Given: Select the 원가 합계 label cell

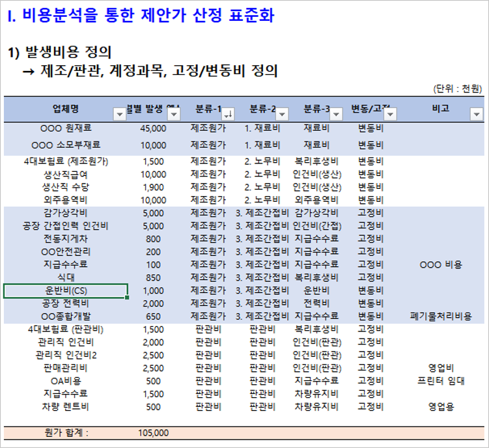Looking at the screenshot, I should (x=66, y=433).
